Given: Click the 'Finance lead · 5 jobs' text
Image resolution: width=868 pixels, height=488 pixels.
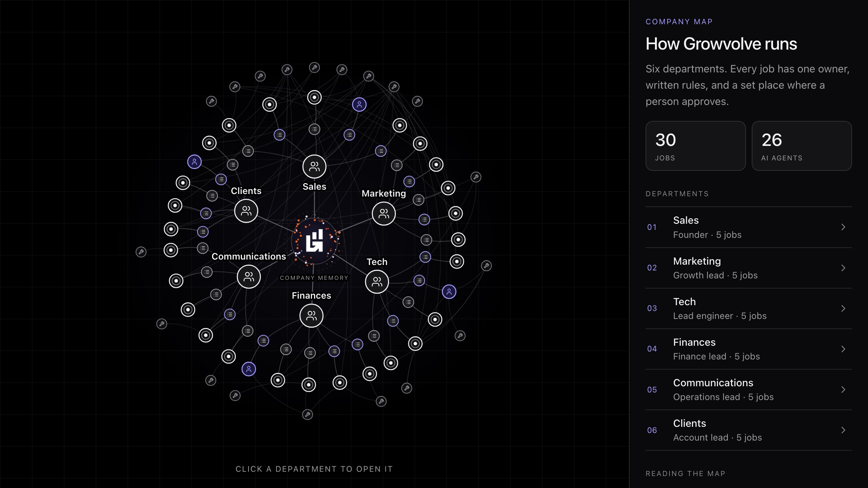Looking at the screenshot, I should click(x=716, y=357).
